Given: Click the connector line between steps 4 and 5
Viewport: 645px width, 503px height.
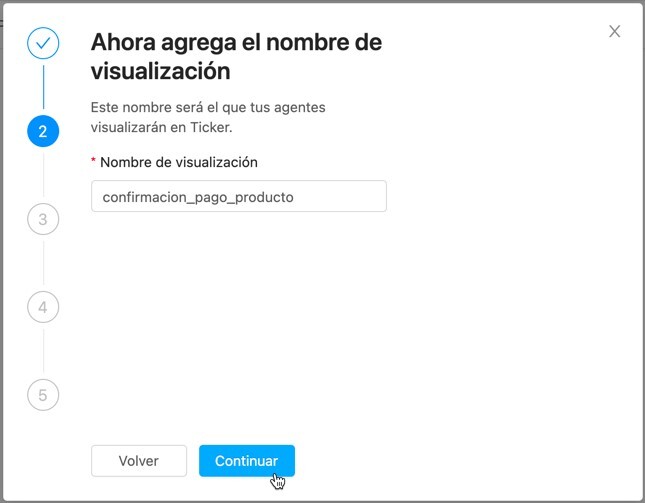Looking at the screenshot, I should pyautogui.click(x=43, y=351).
